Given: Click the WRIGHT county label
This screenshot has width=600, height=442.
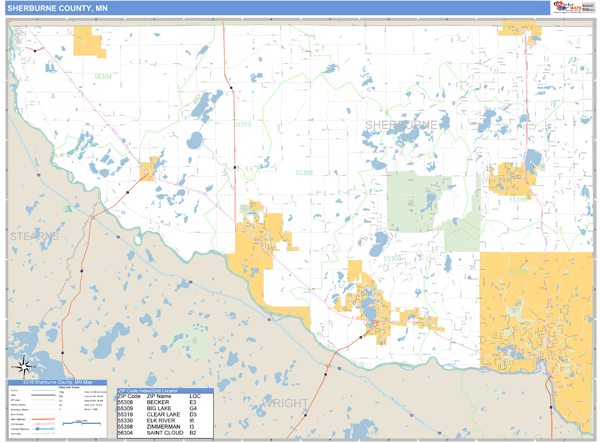Looking at the screenshot, I should 286,402.
